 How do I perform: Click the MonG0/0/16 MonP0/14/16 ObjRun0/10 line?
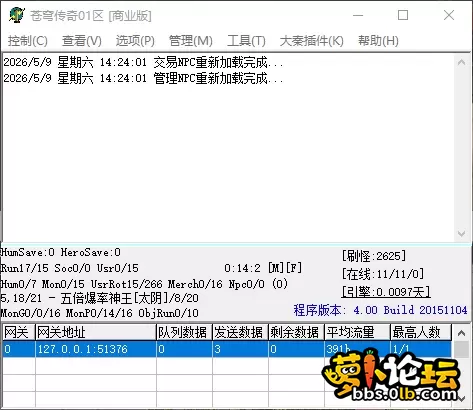100,313
